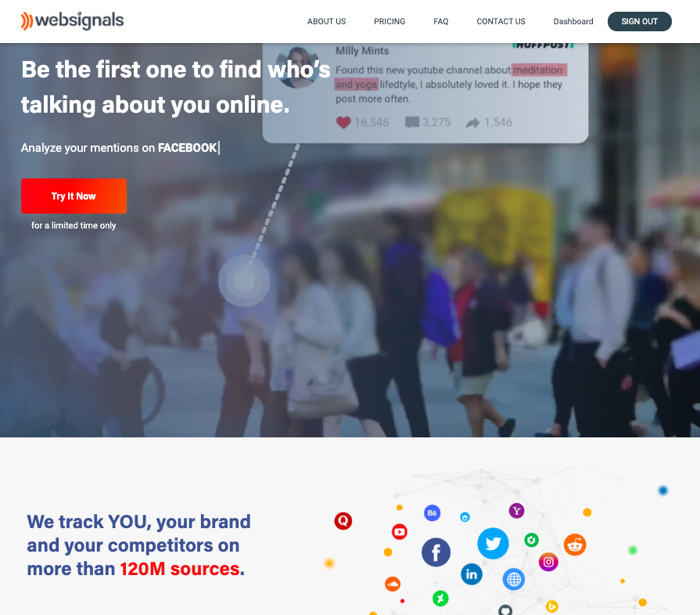Click the Instagram camera icon
Viewport: 700px width, 615px height.
point(548,562)
